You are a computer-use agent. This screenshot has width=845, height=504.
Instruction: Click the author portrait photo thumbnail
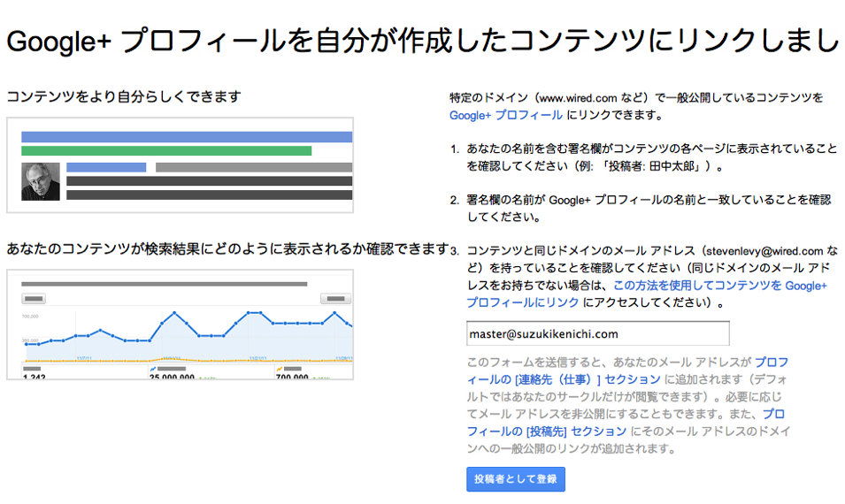pyautogui.click(x=41, y=181)
